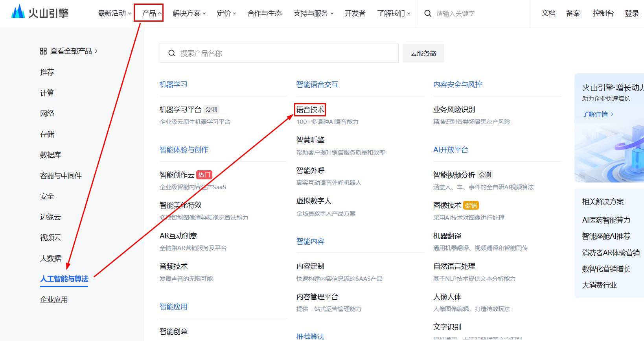Open the 合作与生态 page
The width and height of the screenshot is (644, 341).
[x=265, y=13]
